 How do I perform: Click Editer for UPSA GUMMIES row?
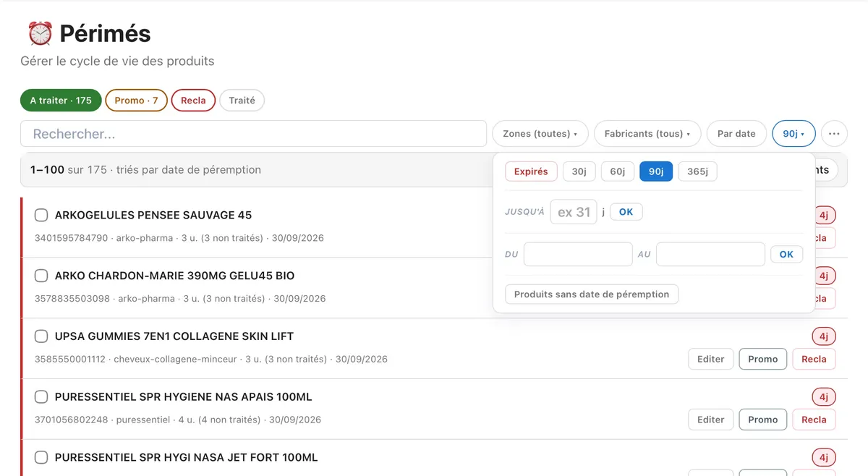coord(710,359)
